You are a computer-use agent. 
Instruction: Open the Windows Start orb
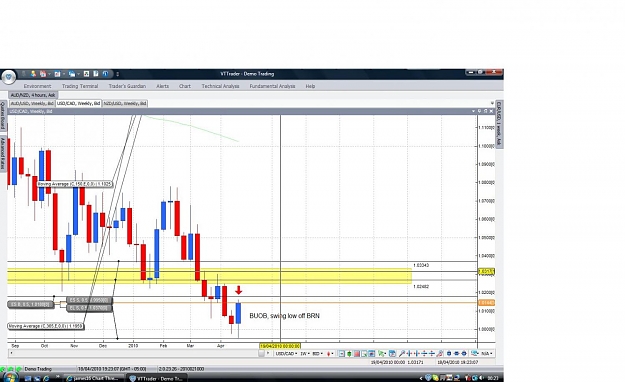click(10, 378)
